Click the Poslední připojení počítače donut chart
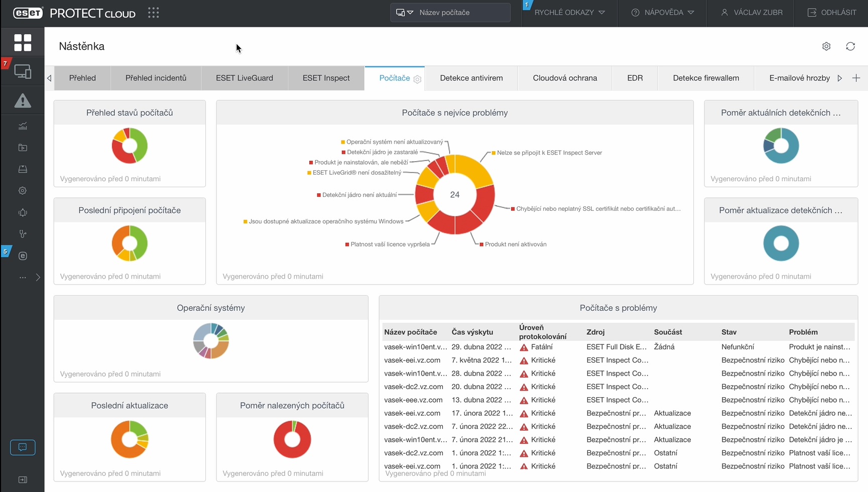This screenshot has height=492, width=868. [130, 243]
